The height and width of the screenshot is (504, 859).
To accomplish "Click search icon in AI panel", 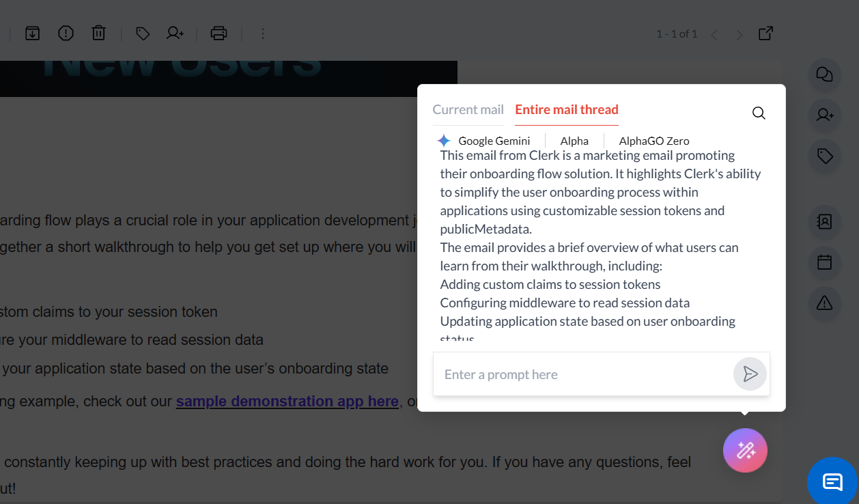I will point(759,113).
